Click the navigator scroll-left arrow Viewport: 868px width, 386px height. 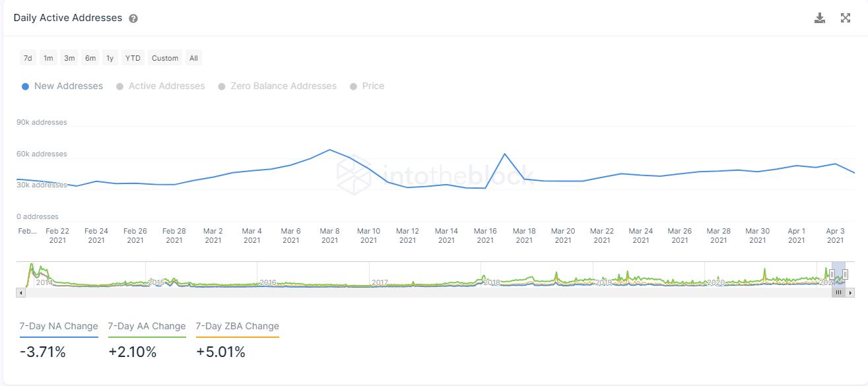click(x=20, y=292)
